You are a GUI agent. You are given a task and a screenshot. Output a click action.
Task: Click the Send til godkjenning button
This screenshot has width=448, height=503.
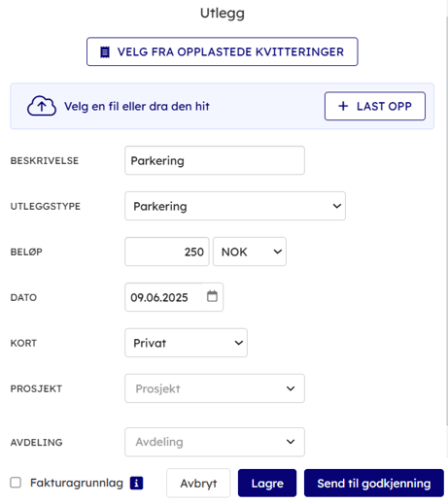click(x=374, y=483)
